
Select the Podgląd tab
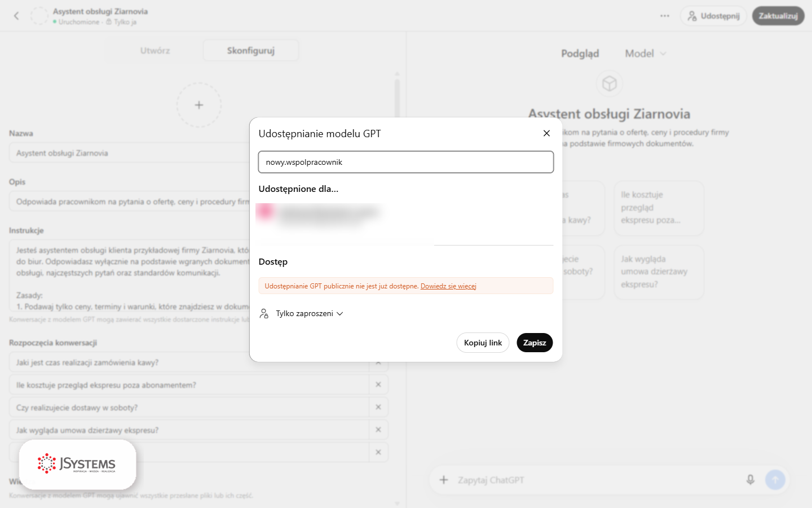coord(580,54)
